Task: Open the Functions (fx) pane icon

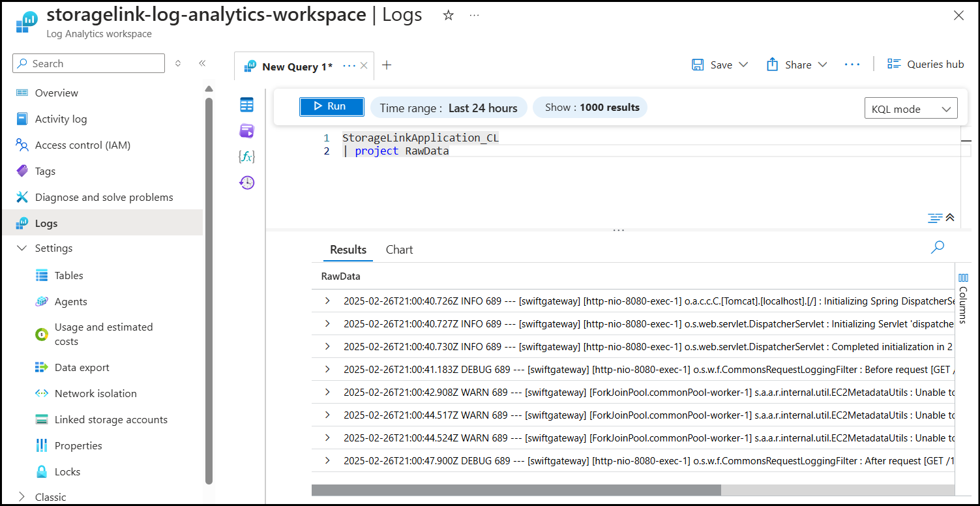Action: (246, 156)
